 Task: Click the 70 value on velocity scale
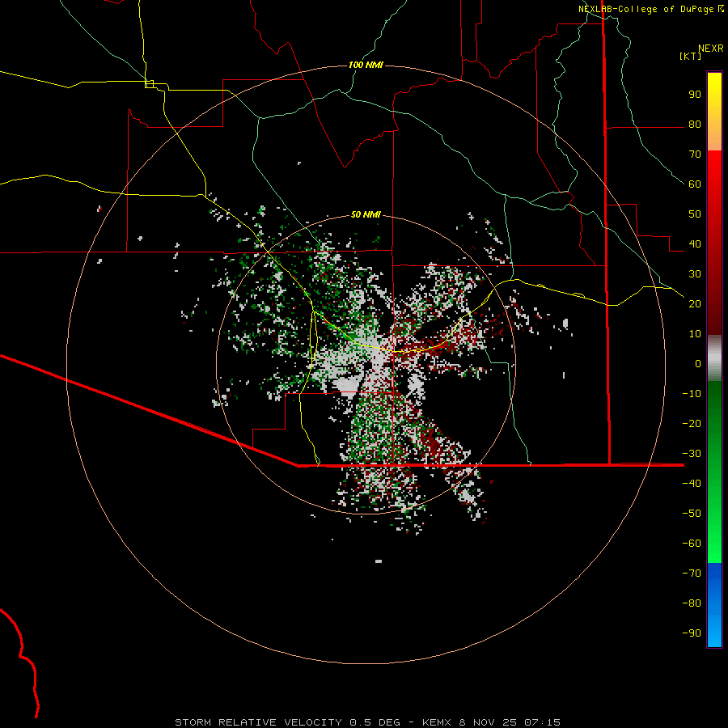[695, 154]
